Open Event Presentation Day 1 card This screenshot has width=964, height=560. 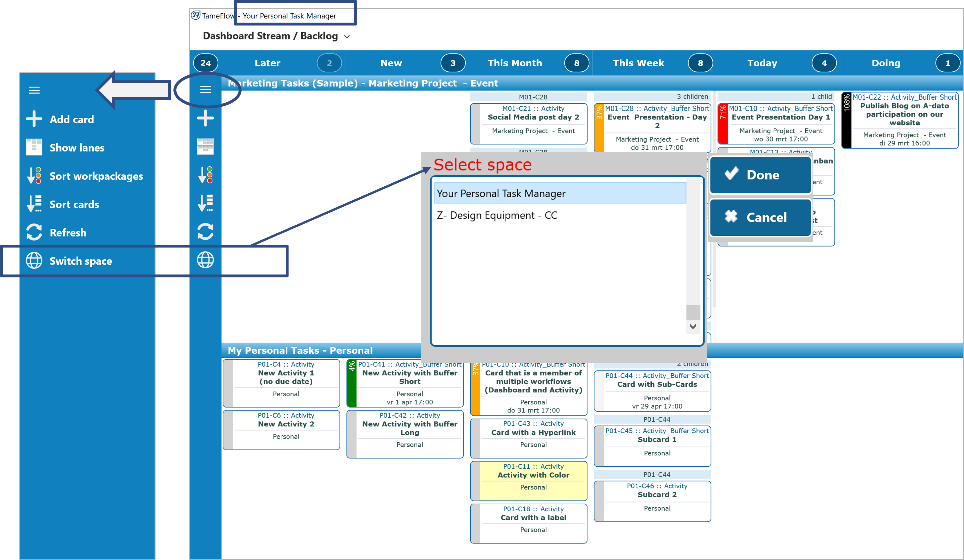point(776,123)
